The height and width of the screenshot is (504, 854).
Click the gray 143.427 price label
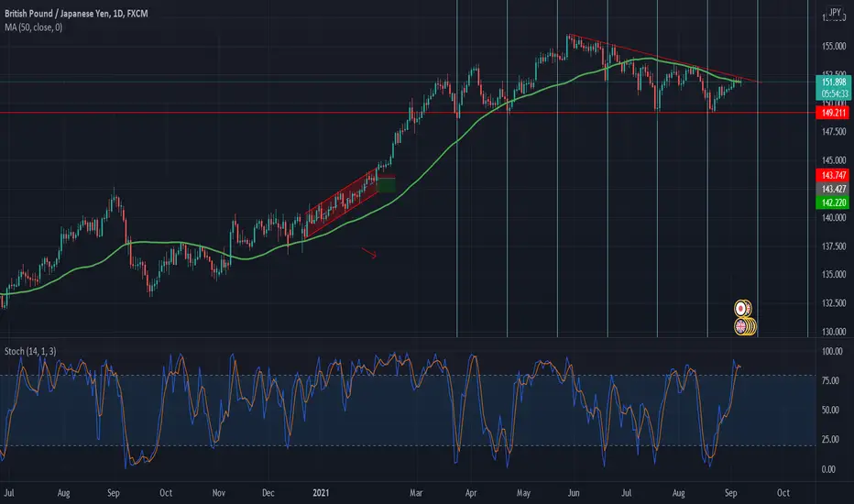click(x=833, y=189)
